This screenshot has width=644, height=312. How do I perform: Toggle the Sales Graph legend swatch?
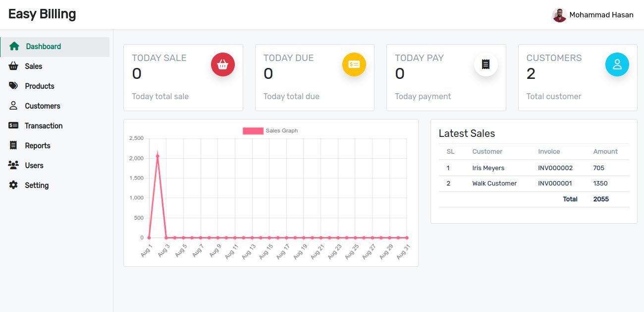253,131
